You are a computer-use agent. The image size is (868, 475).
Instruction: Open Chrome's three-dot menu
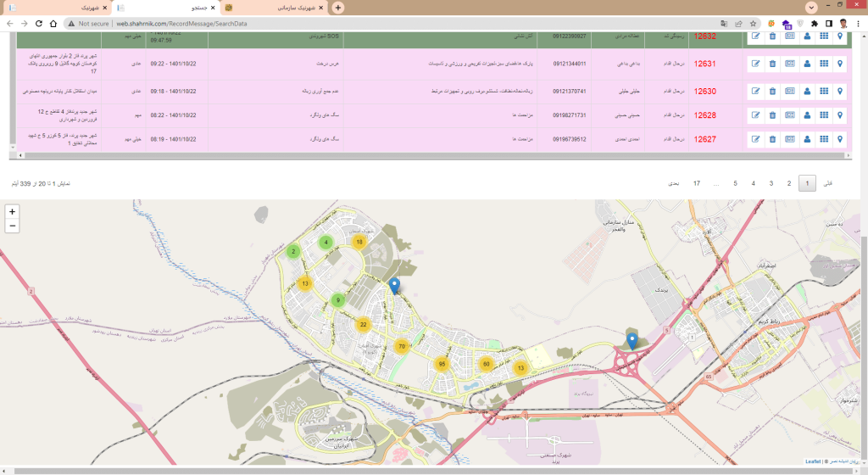point(858,24)
